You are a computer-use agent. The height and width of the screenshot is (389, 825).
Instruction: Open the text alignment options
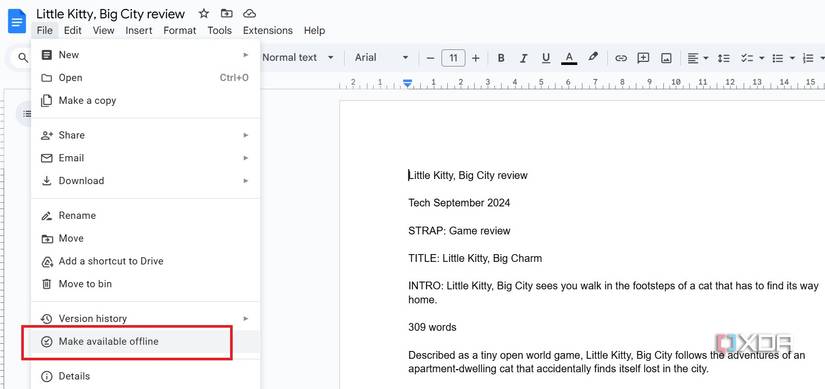pyautogui.click(x=698, y=58)
